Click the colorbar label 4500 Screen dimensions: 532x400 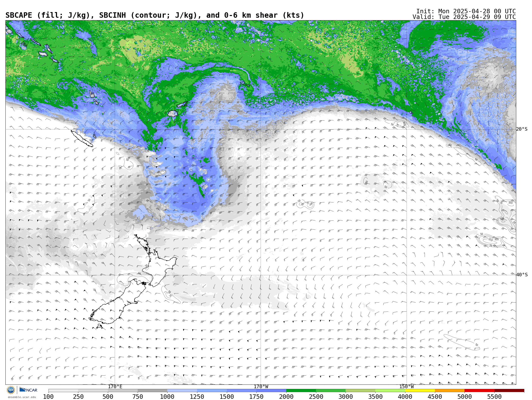pyautogui.click(x=435, y=397)
